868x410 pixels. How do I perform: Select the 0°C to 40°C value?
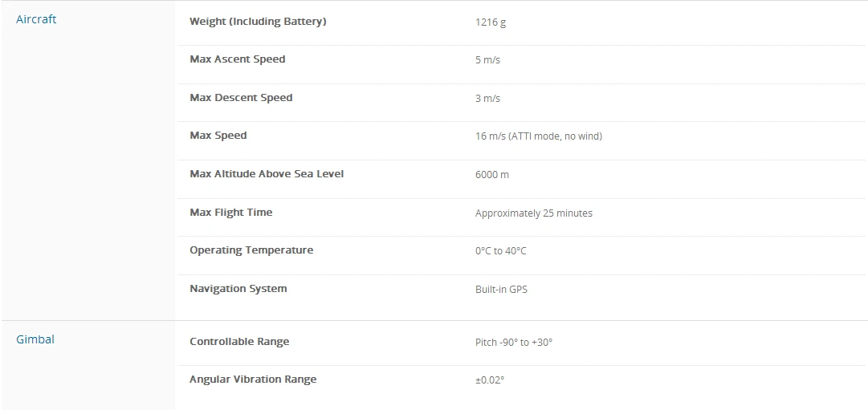pos(500,251)
